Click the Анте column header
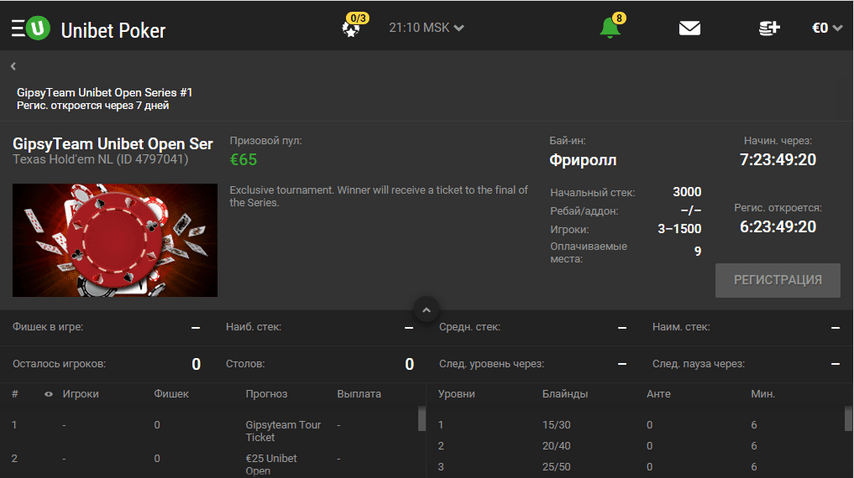 tap(658, 394)
